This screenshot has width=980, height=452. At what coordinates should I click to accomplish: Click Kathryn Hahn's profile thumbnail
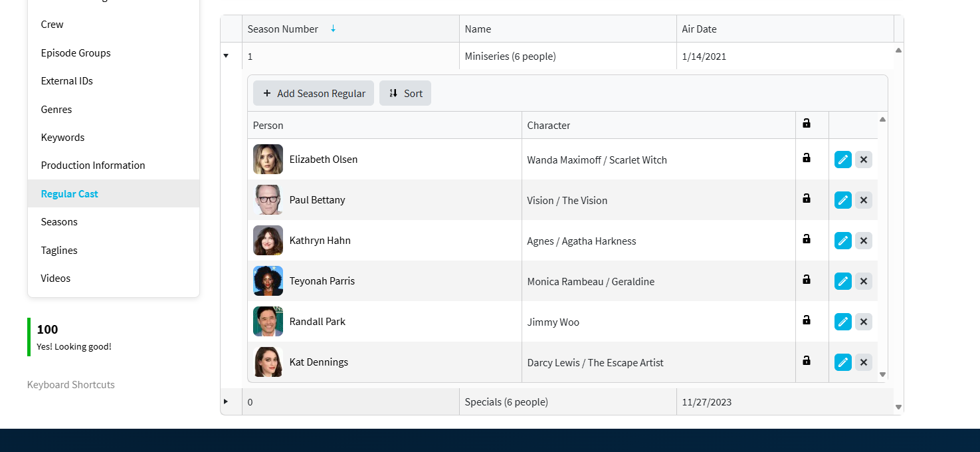coord(268,241)
